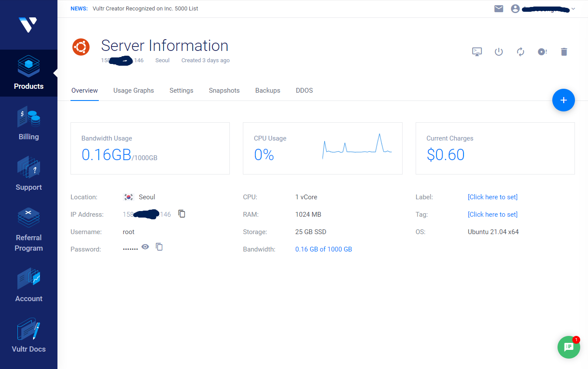Open the DDOS tab
The width and height of the screenshot is (588, 369).
[x=304, y=91]
